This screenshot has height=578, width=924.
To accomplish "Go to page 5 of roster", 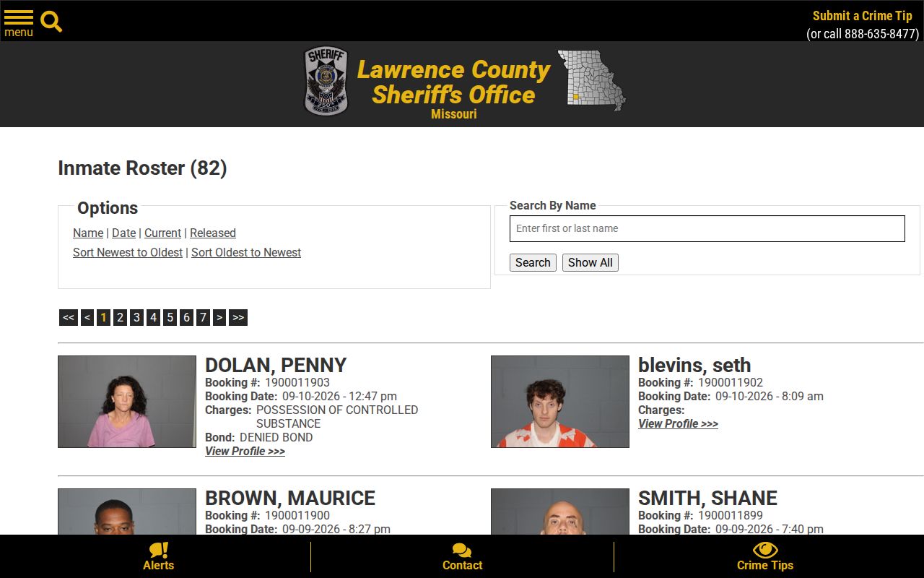I will 170,317.
